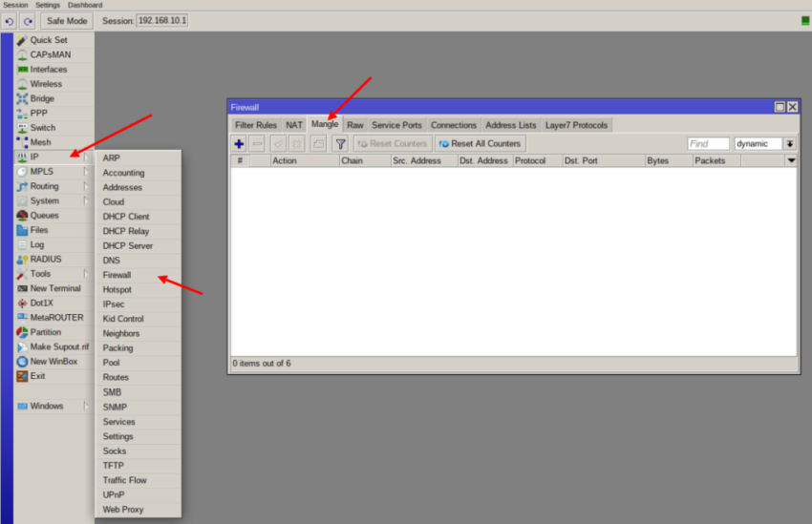
Task: Select Hotspot in IP submenu
Action: point(139,289)
